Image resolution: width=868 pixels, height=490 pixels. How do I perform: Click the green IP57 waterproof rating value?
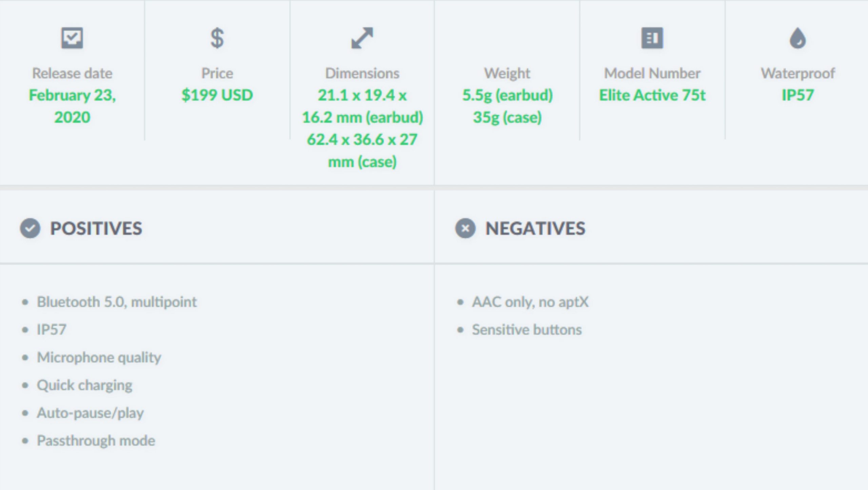point(797,95)
